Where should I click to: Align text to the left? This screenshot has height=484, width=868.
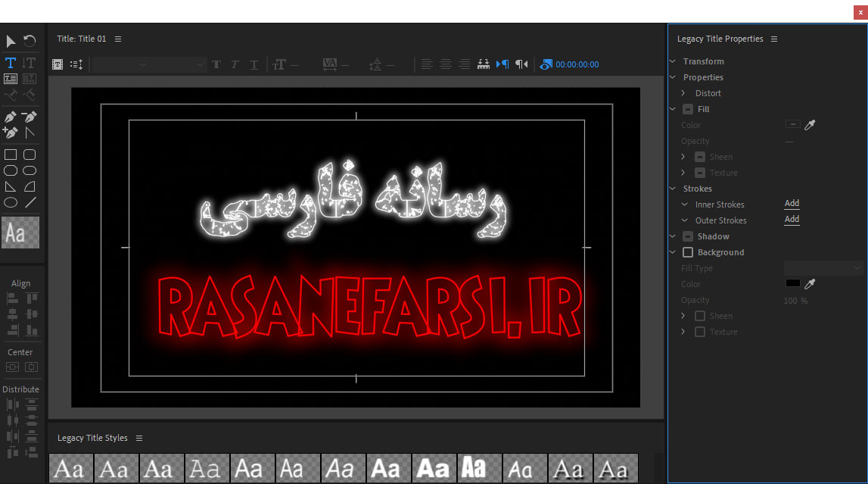(x=426, y=64)
